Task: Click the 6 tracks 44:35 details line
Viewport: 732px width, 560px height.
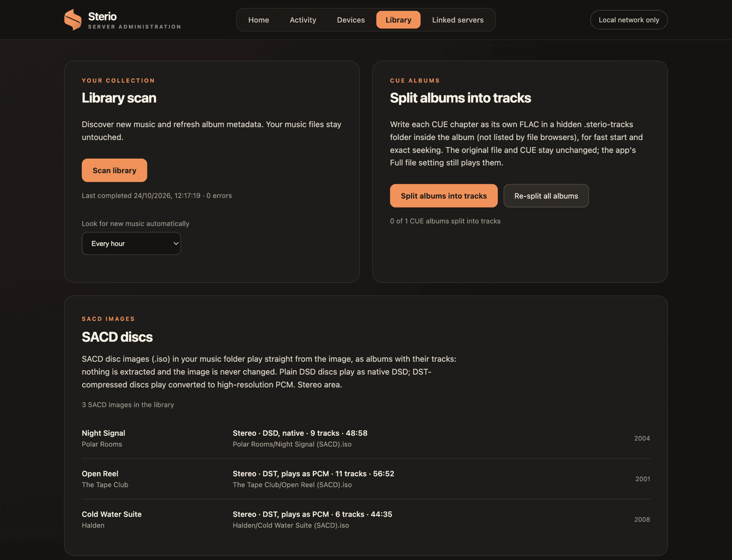Action: tap(312, 514)
